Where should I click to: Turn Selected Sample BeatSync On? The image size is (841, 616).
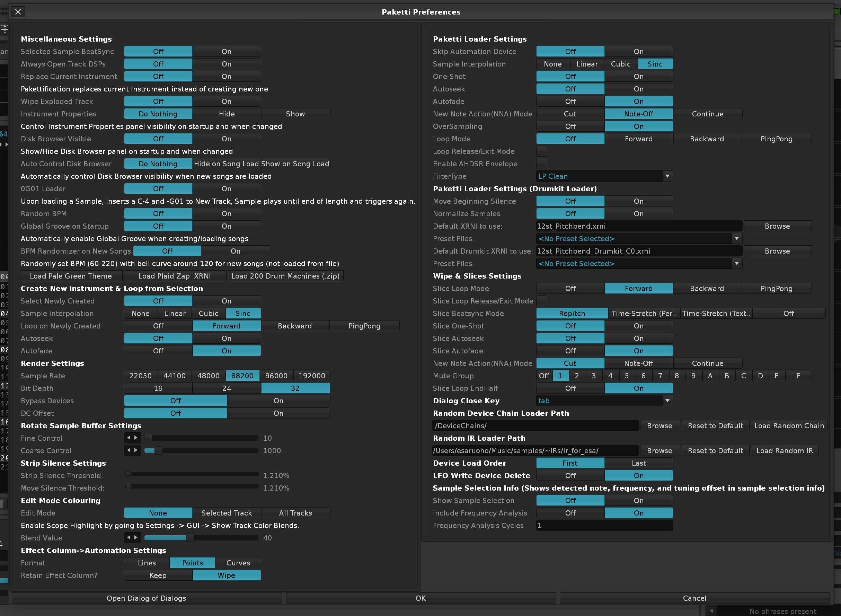(x=226, y=52)
